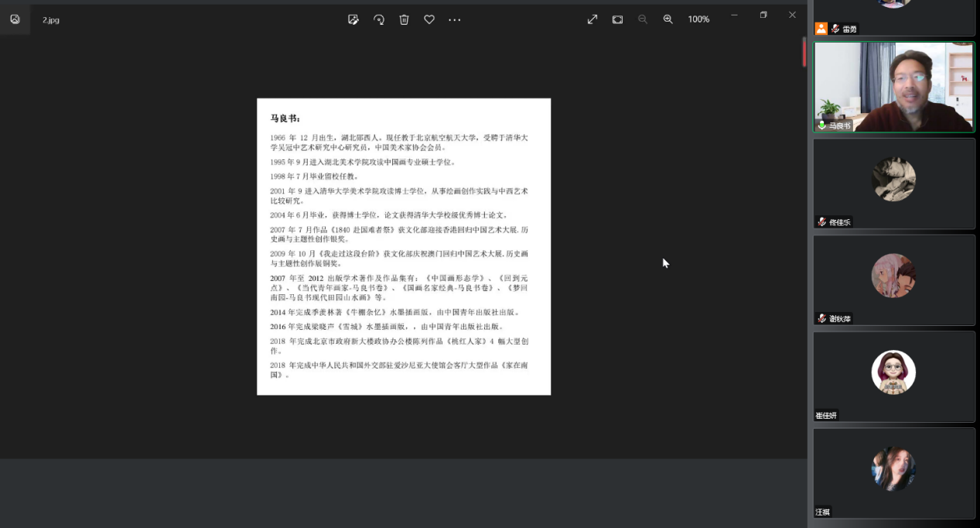Viewport: 980px width, 528px height.
Task: Click the participant list scrollbar handle
Action: (x=804, y=51)
